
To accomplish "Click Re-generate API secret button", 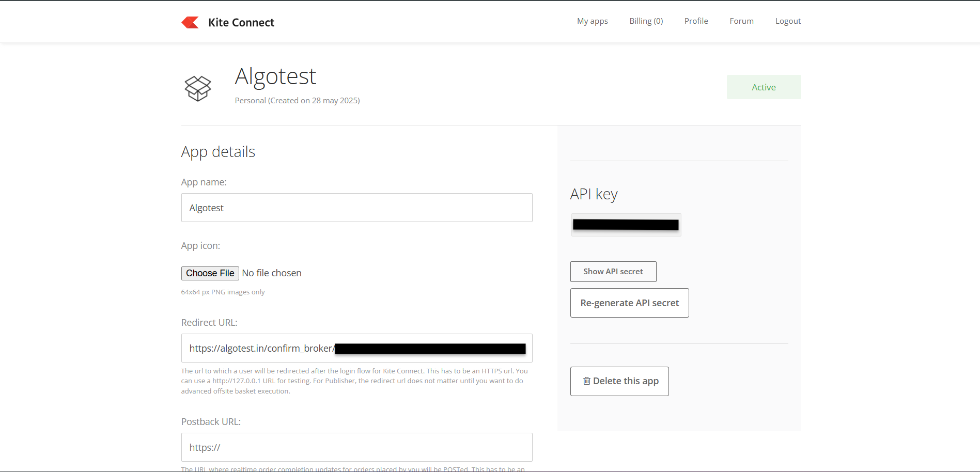I will [629, 303].
